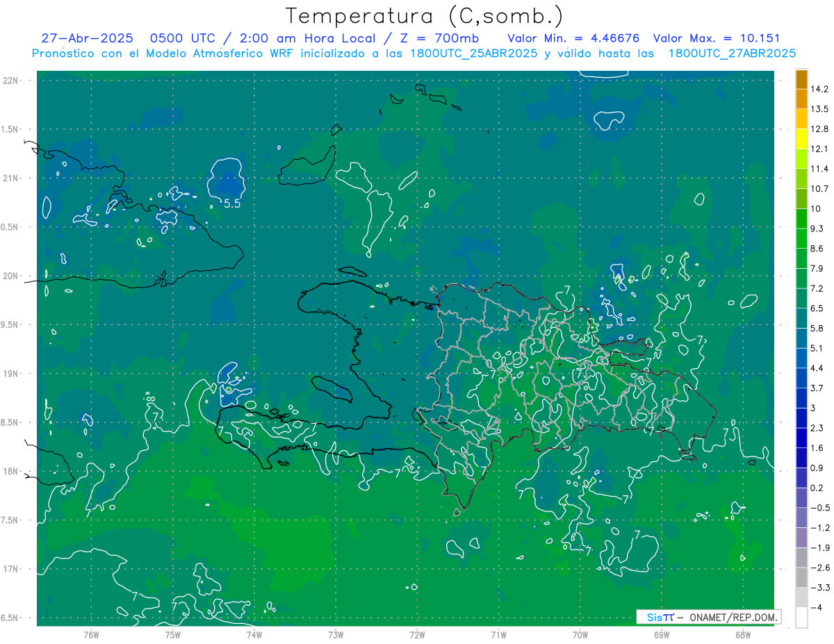The width and height of the screenshot is (834, 644).
Task: Click the yellow legend band between 12.1 and 12.8
Action: click(x=801, y=139)
